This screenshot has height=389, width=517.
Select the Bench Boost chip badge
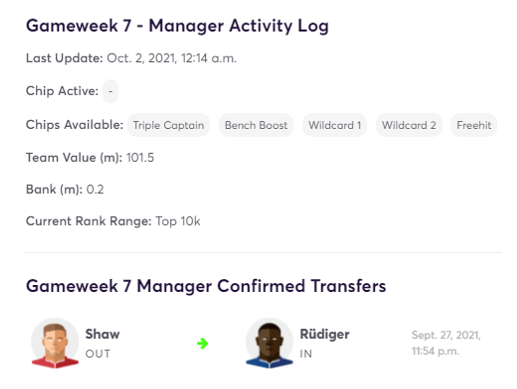[256, 125]
